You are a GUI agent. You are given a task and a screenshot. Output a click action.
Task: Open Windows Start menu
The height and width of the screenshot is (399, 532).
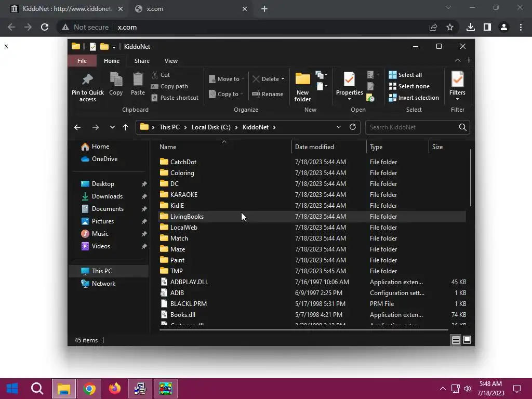[12, 389]
